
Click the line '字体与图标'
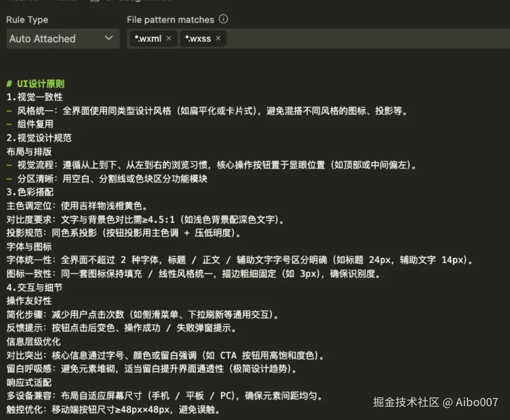[29, 247]
